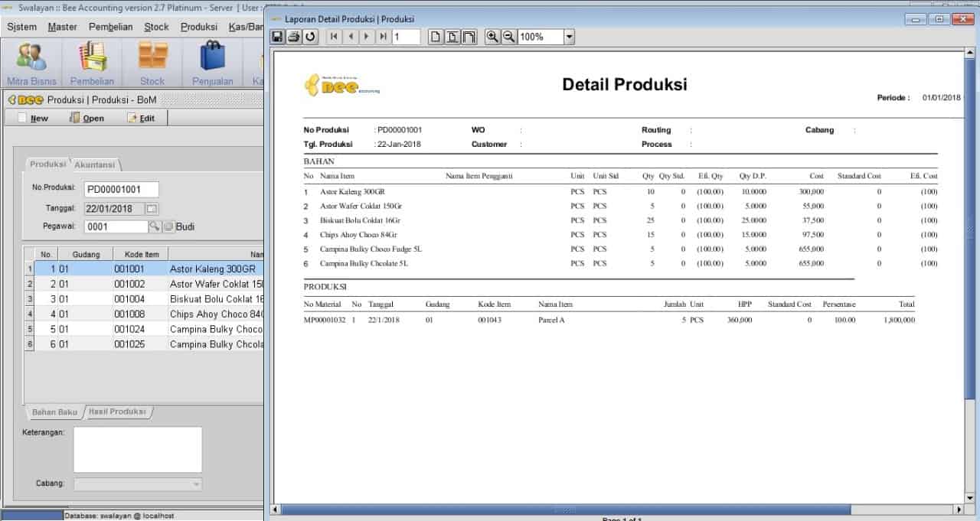Click the Edit button
Screen dimensions: 980x521
click(x=141, y=118)
